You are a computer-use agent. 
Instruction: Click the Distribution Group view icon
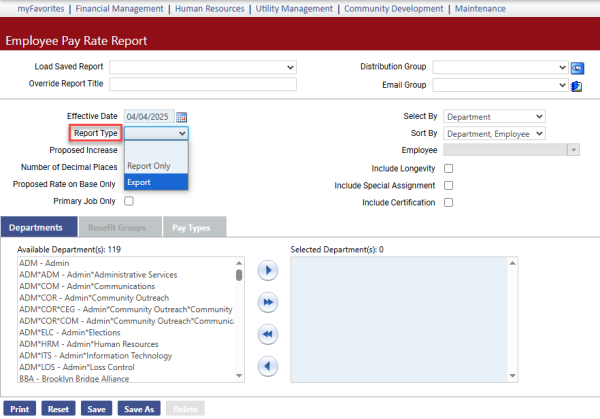coord(577,68)
